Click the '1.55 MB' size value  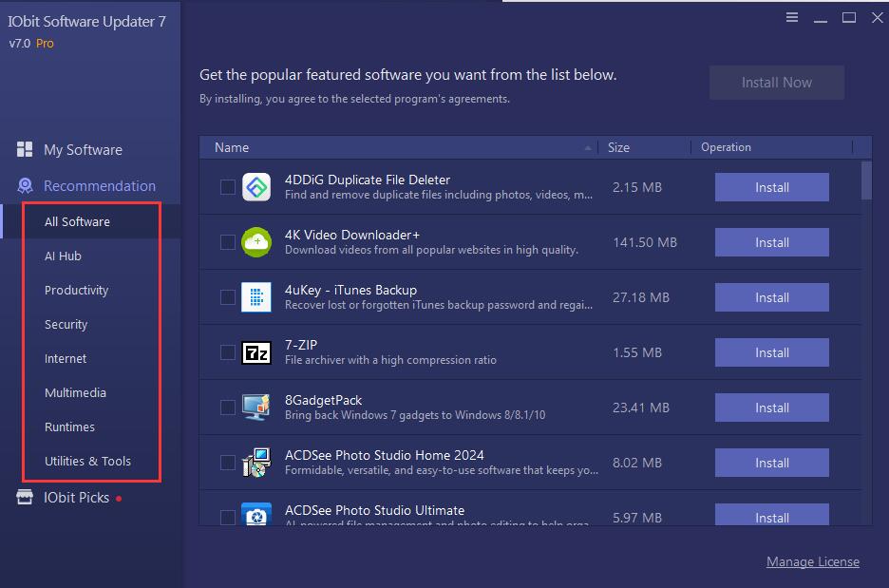(637, 352)
